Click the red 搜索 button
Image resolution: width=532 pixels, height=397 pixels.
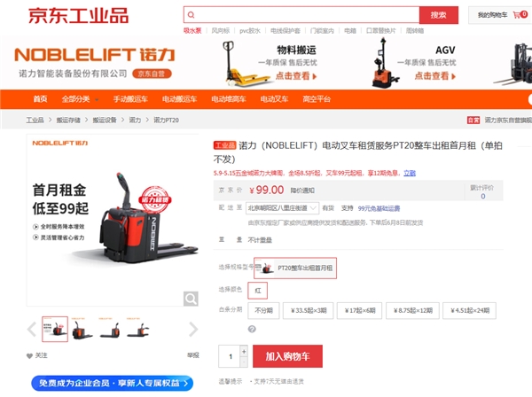(439, 15)
